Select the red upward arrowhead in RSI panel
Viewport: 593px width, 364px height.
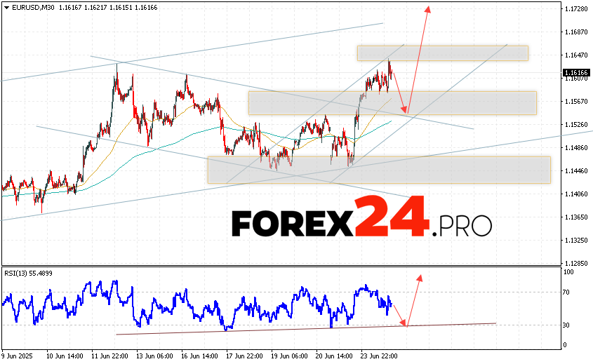click(x=420, y=277)
